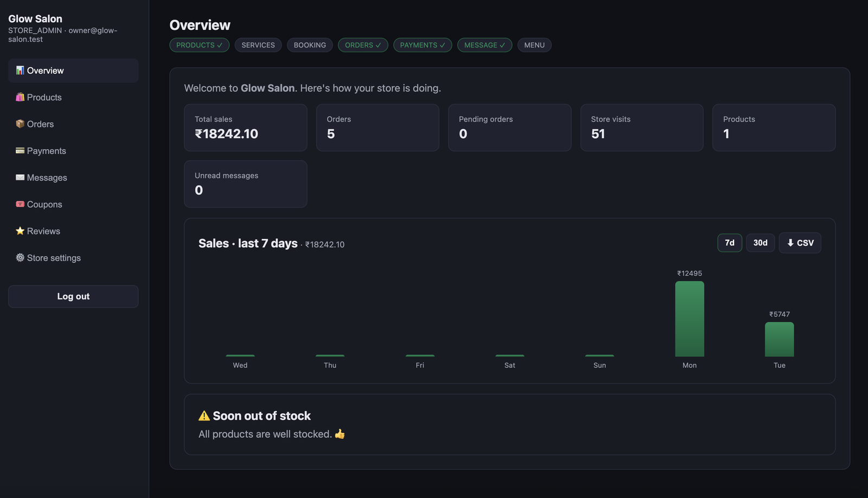Open Coupons in the sidebar
The height and width of the screenshot is (498, 868).
73,204
